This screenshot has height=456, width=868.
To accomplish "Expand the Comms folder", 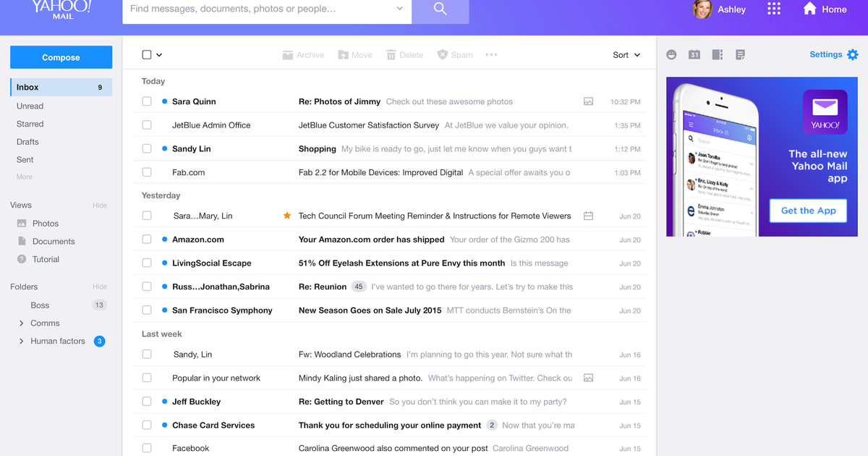I will (21, 324).
